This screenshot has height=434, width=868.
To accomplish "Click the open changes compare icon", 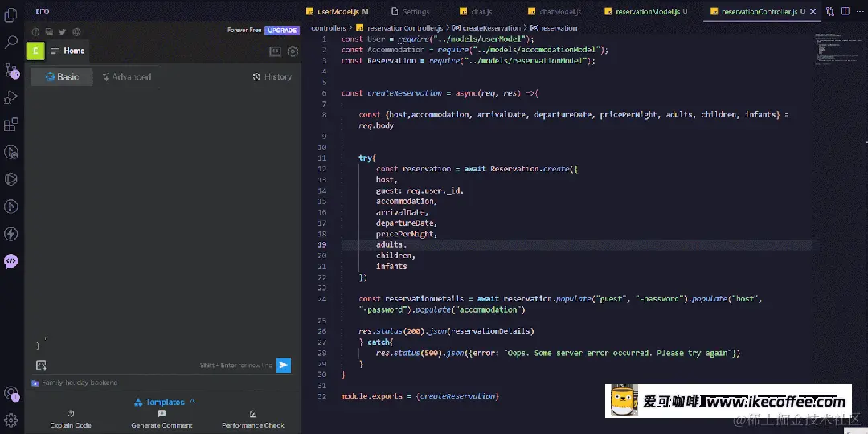I will tap(829, 11).
